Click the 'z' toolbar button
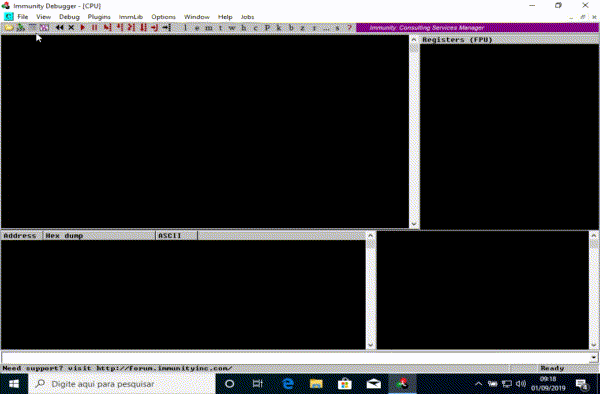 (302, 28)
